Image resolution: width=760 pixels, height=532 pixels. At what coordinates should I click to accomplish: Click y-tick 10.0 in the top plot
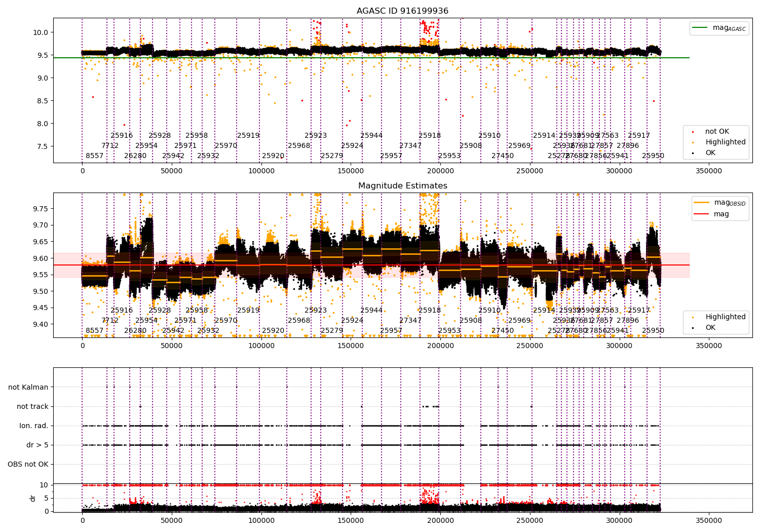coord(41,32)
